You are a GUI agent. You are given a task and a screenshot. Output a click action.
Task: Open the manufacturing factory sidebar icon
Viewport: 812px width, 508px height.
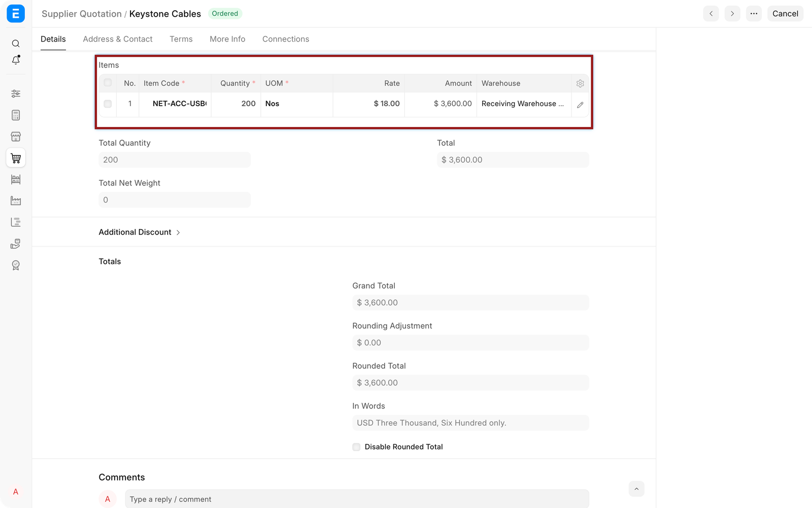pos(16,201)
